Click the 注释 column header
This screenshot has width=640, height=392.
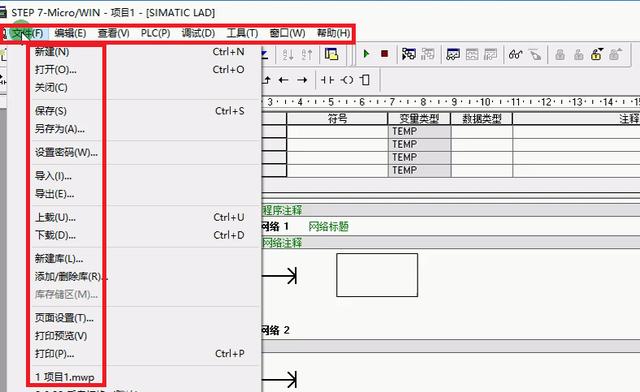[576, 119]
